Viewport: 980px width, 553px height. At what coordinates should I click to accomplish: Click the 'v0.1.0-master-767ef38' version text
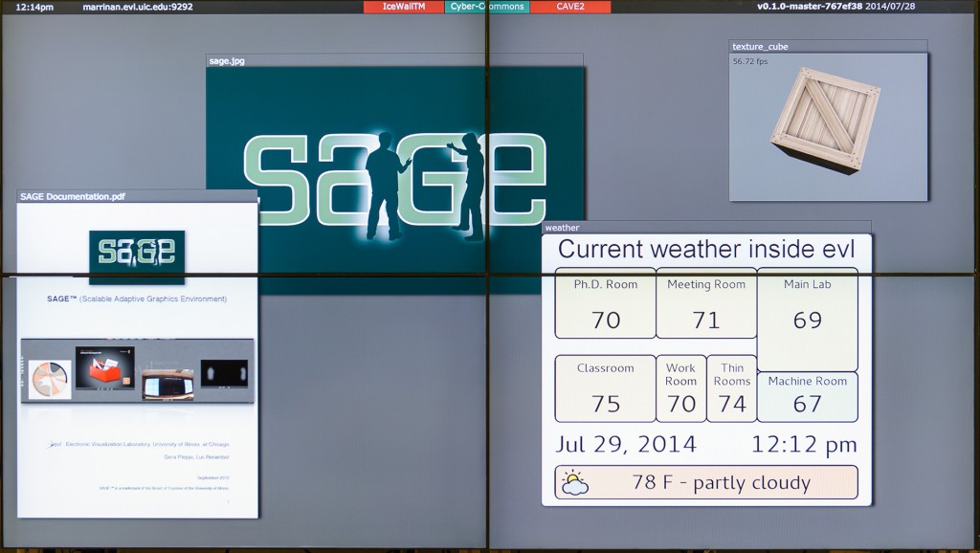[810, 7]
